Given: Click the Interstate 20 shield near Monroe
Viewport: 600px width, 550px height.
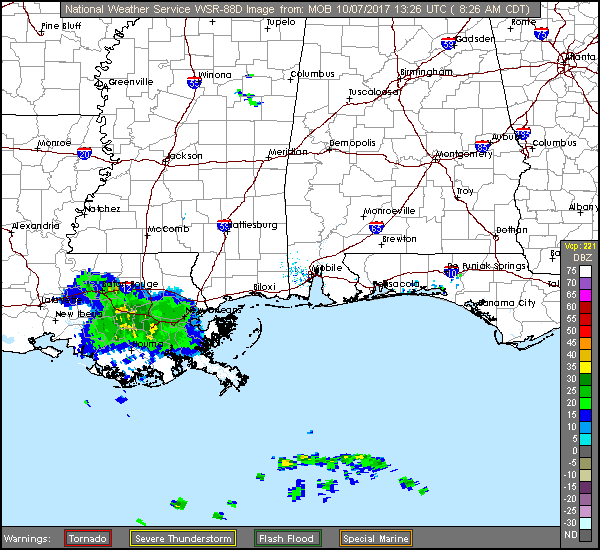Looking at the screenshot, I should coord(84,153).
